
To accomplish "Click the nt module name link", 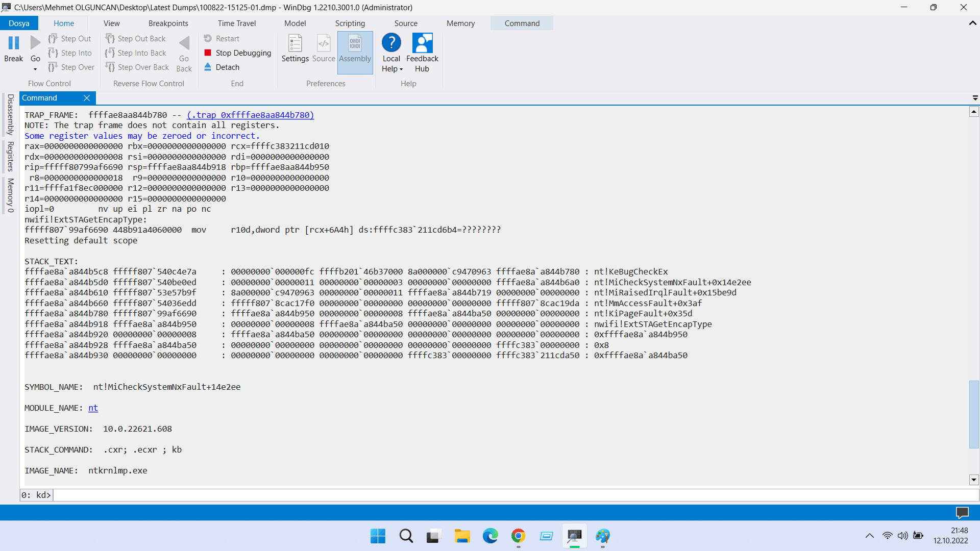I will coord(93,408).
